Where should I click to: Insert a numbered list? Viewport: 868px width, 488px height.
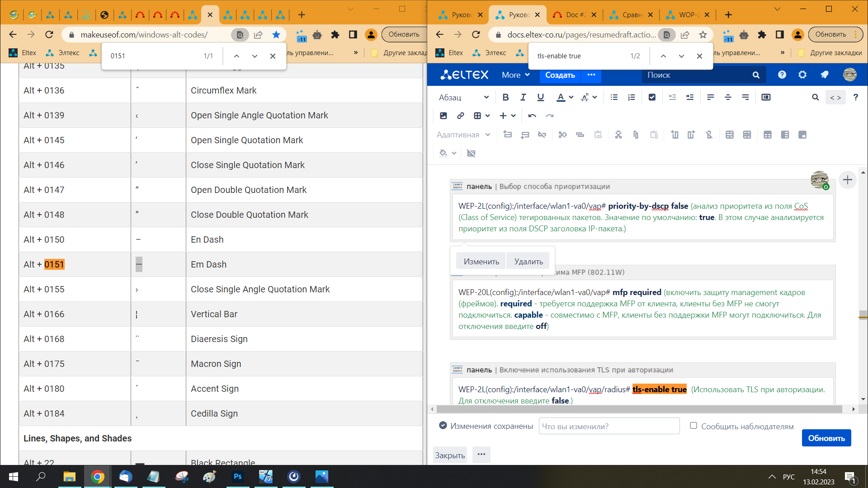tap(631, 97)
